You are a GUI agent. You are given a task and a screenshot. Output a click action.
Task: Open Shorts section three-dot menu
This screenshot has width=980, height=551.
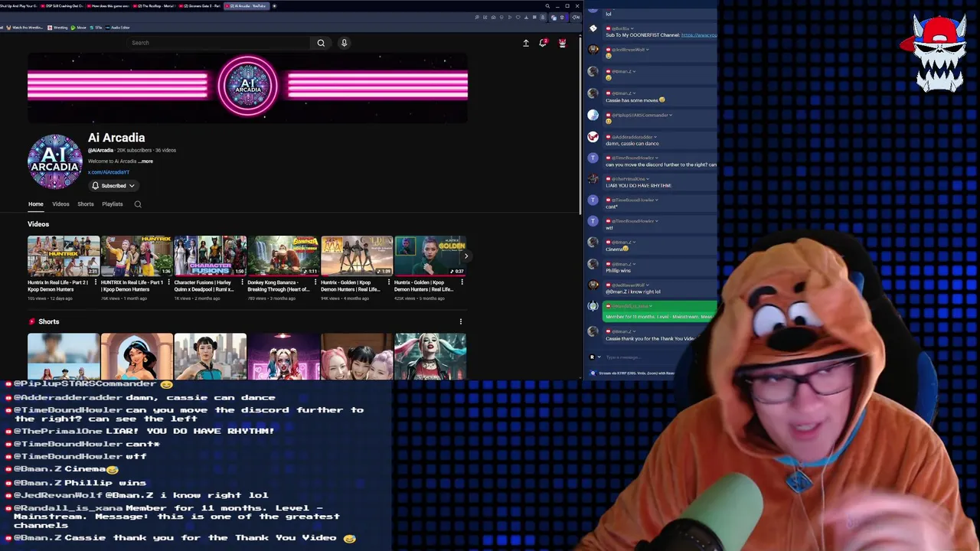[x=460, y=321]
